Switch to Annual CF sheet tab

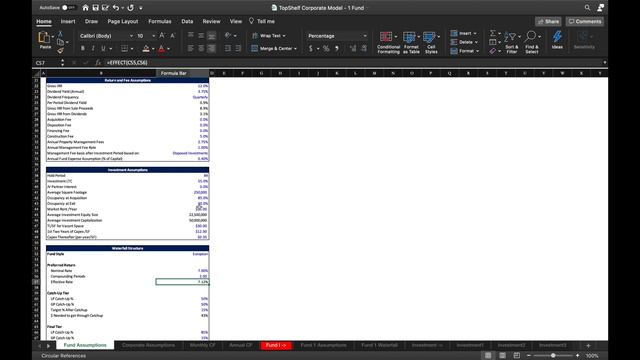tap(240, 345)
